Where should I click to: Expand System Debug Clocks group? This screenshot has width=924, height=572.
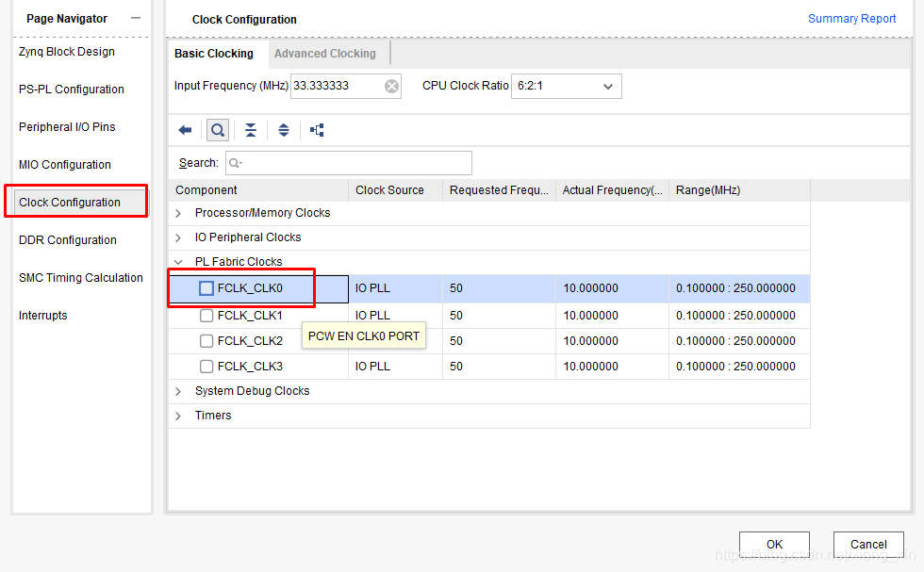(x=178, y=391)
